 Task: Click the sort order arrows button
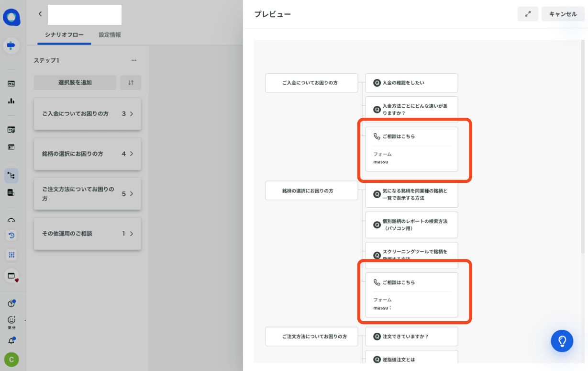point(131,82)
